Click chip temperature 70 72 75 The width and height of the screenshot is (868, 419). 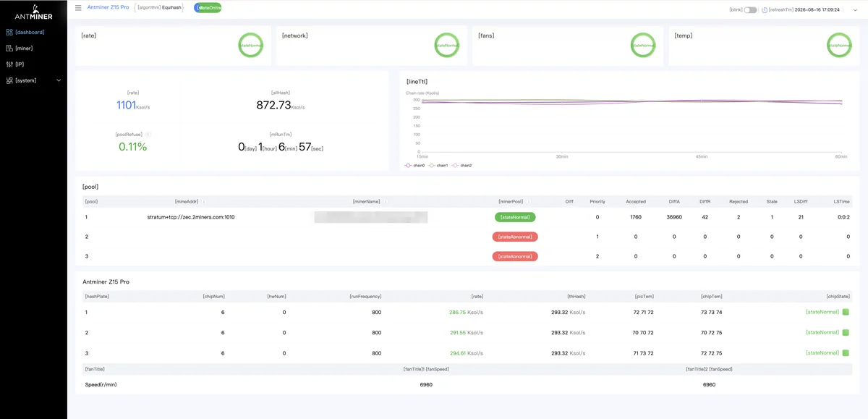(x=711, y=332)
